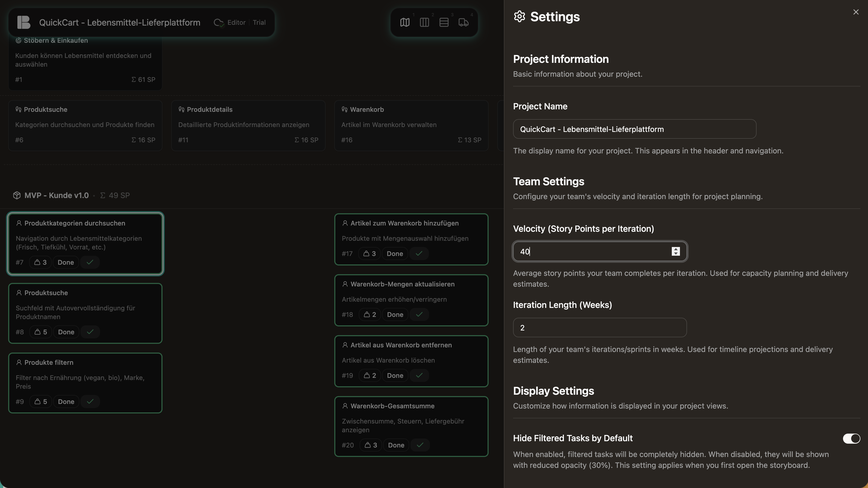Click the checkmark on task #20
Screen dimensions: 868x488
click(x=420, y=445)
